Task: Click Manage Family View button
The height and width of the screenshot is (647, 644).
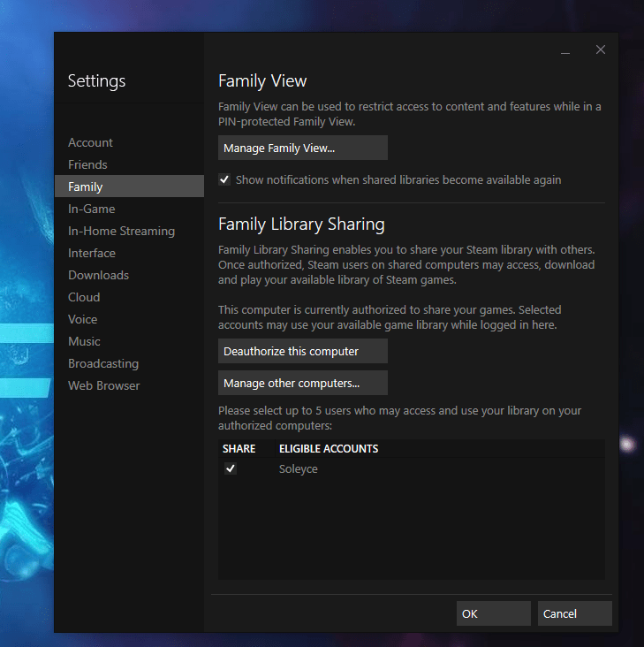Action: tap(303, 148)
